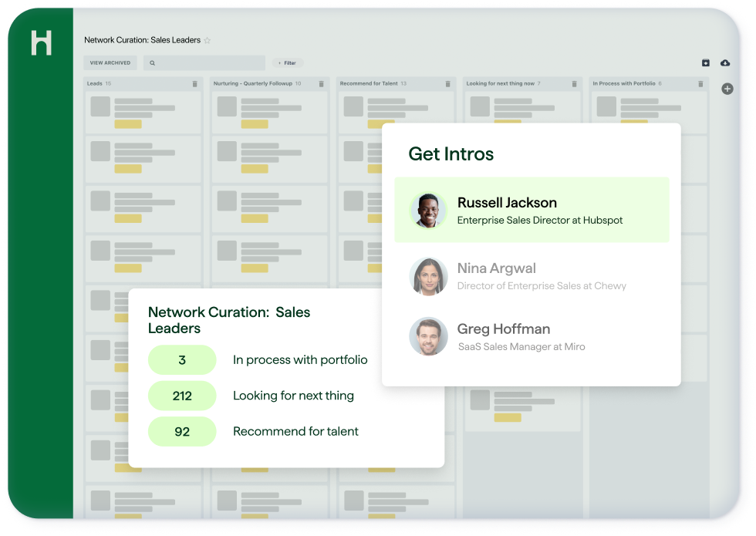Select Nina Argwal intro row
Viewport: 756px width, 536px height.
(x=532, y=276)
